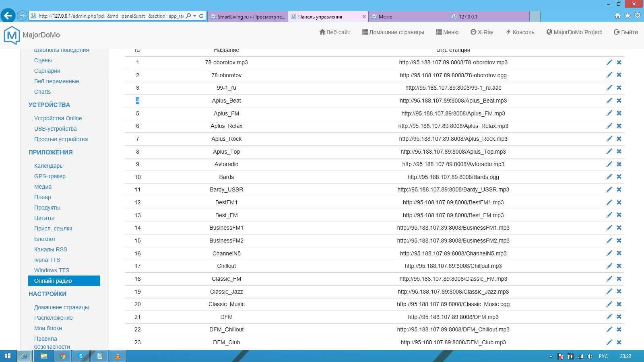Screen dimensions: 644x362
Task: Select the Онлайн радио sidebar item
Action: click(64, 281)
